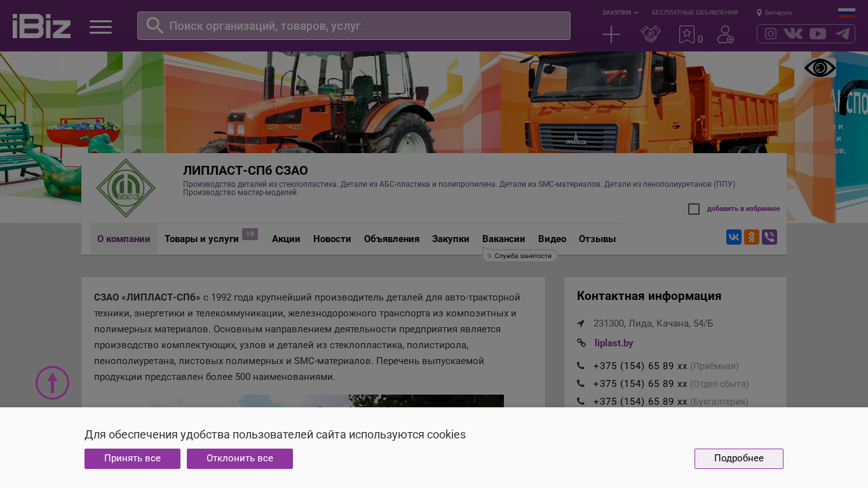Viewport: 868px width, 488px height.
Task: Click the добавить в избранное link text
Action: [743, 209]
